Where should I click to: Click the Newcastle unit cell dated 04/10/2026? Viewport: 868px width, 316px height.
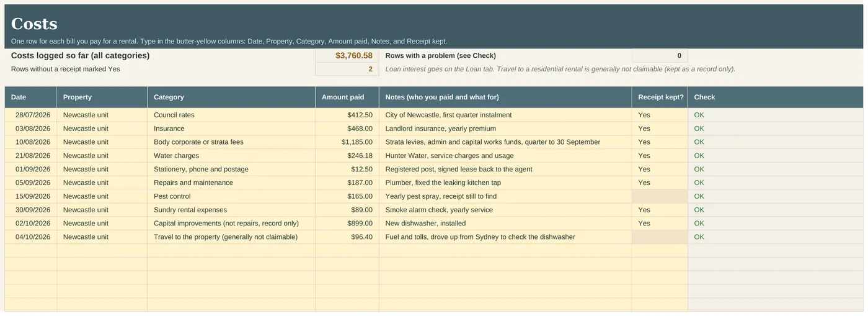(x=102, y=237)
